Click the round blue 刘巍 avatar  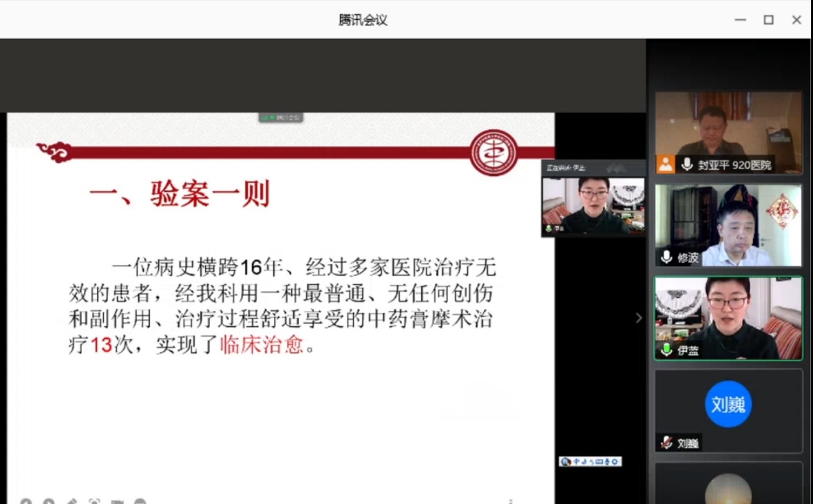[x=728, y=404]
